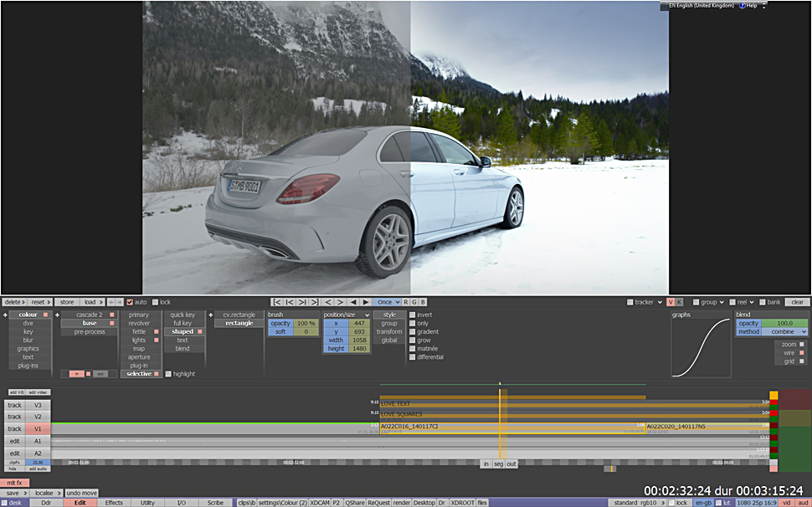Open the Help icon at top right

coord(743,5)
